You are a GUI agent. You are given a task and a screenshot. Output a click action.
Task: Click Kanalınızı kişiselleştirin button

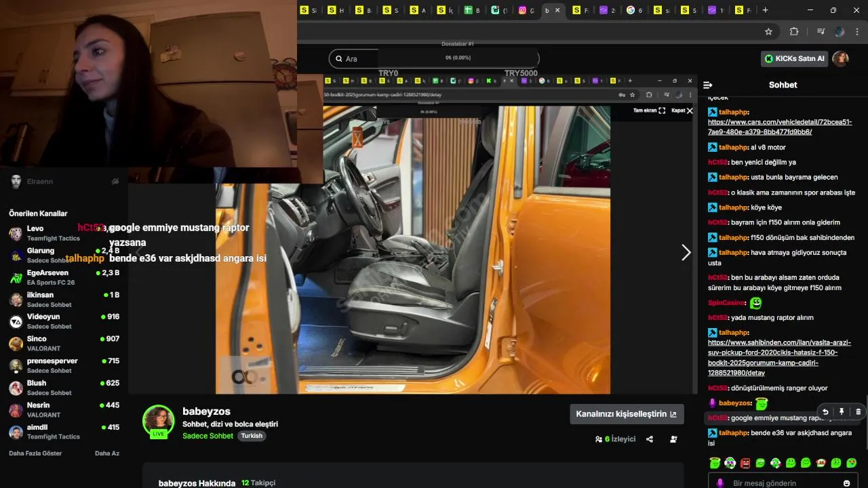[627, 414]
